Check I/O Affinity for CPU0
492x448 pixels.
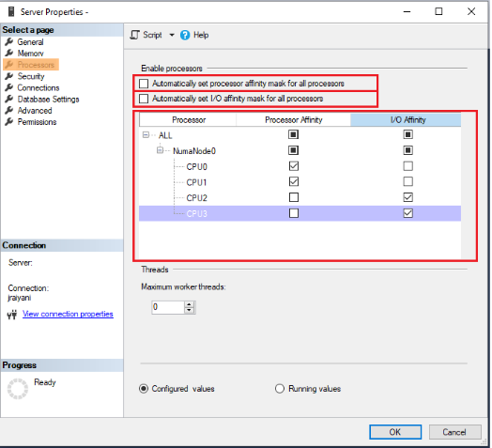click(407, 166)
